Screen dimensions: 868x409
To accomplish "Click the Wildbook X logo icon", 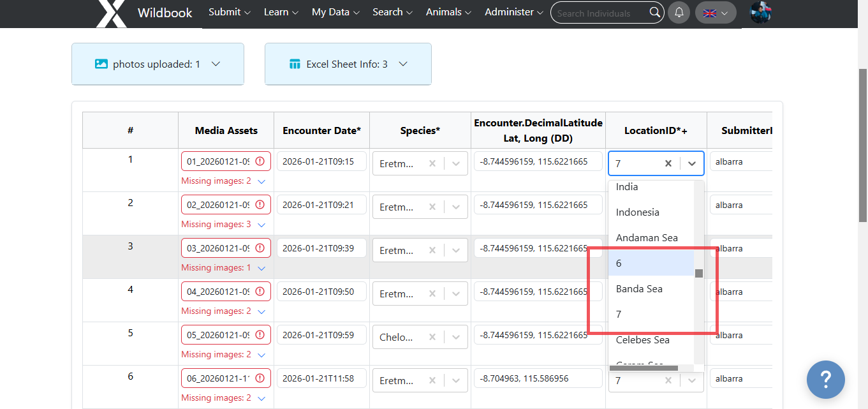I will tap(112, 13).
